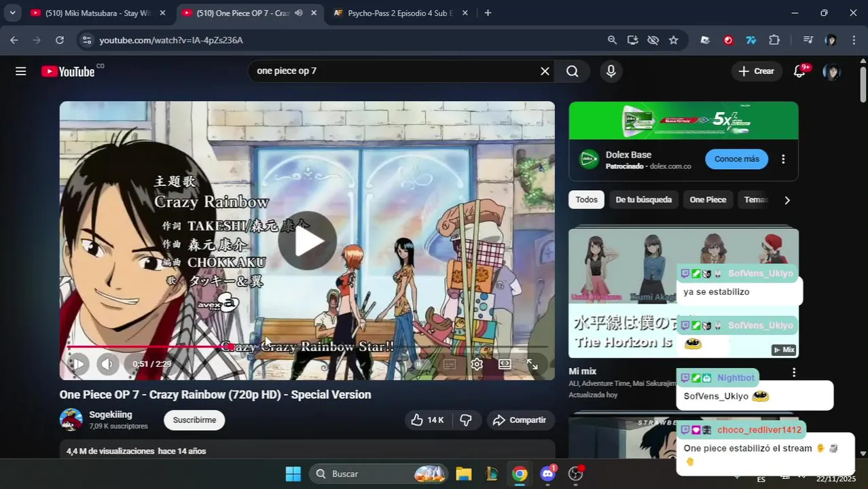
Task: Click the Dolex banner ad image
Action: (x=683, y=121)
